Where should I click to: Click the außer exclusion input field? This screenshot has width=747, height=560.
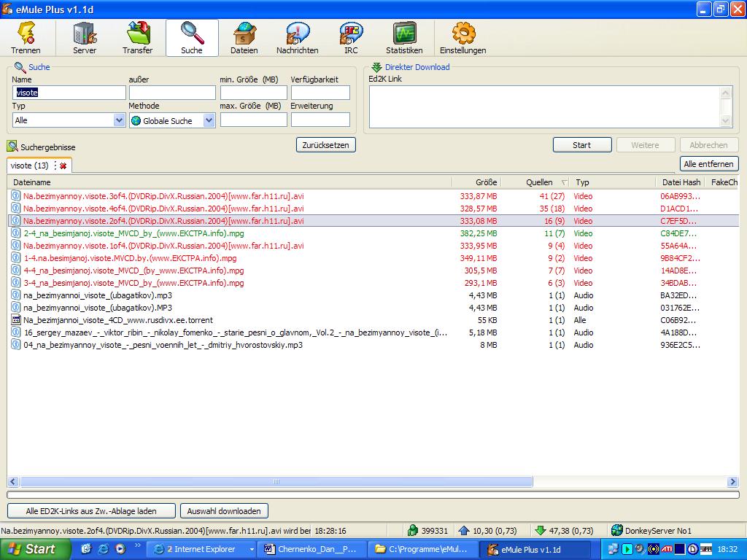pyautogui.click(x=172, y=93)
